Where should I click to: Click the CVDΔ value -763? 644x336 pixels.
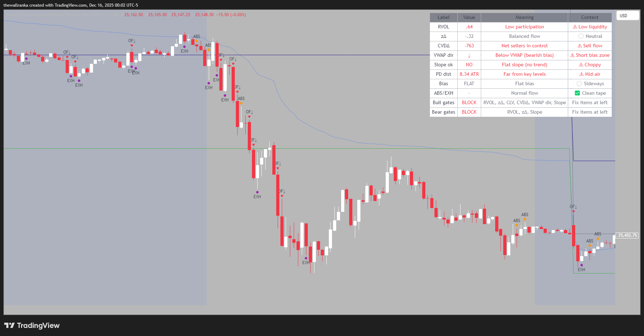tap(469, 46)
